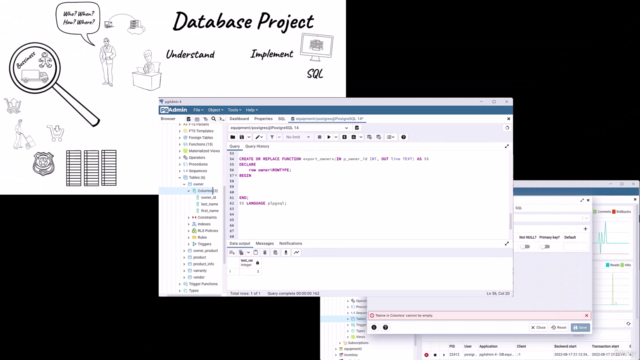
Task: Expand the Indexes node
Action: (x=189, y=224)
